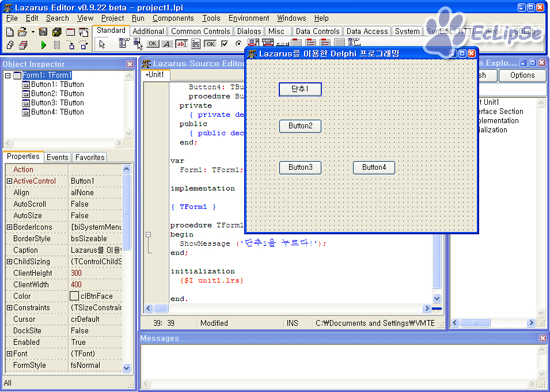Select Button3: TButton in component tree
The height and width of the screenshot is (392, 550).
click(x=57, y=103)
